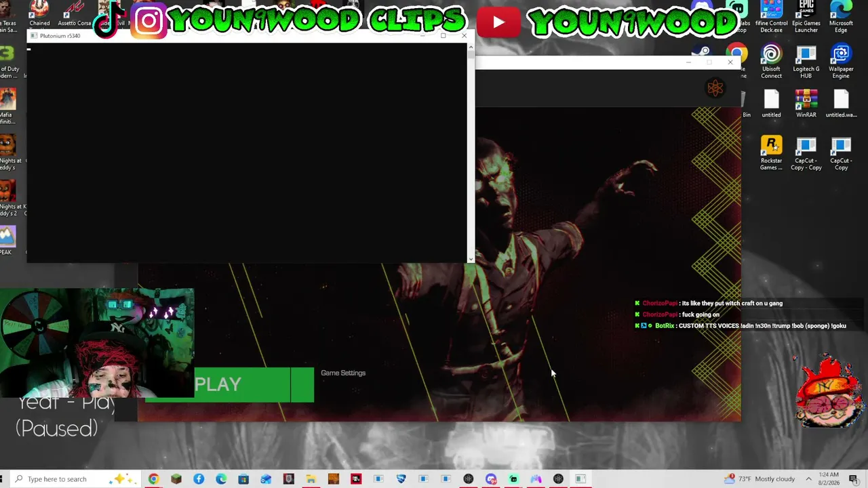The height and width of the screenshot is (488, 868).
Task: Open Microsoft Store from the taskbar
Action: [243, 479]
